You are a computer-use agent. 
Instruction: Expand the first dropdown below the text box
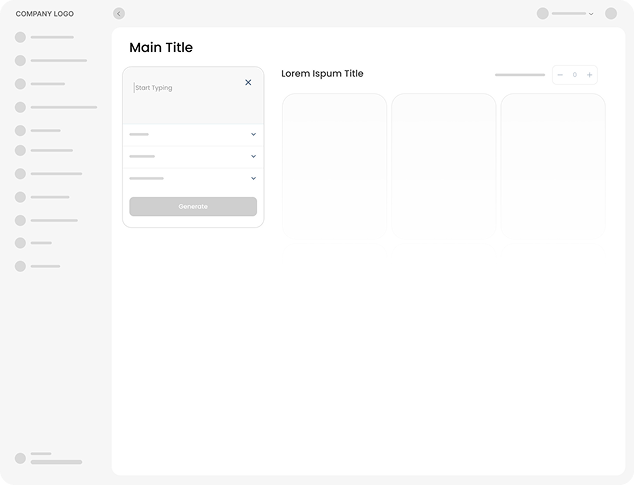click(253, 134)
